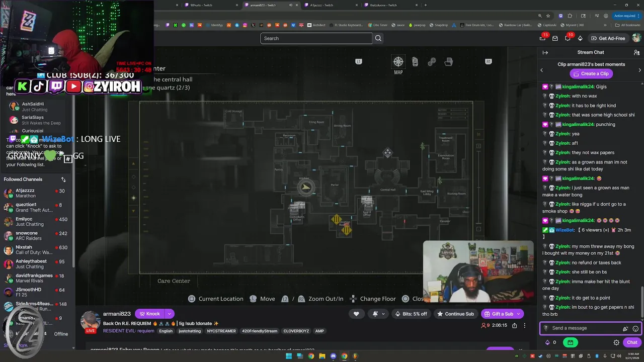The width and height of the screenshot is (644, 362).
Task: Open the snowcone followed channel
Action: 36,236
